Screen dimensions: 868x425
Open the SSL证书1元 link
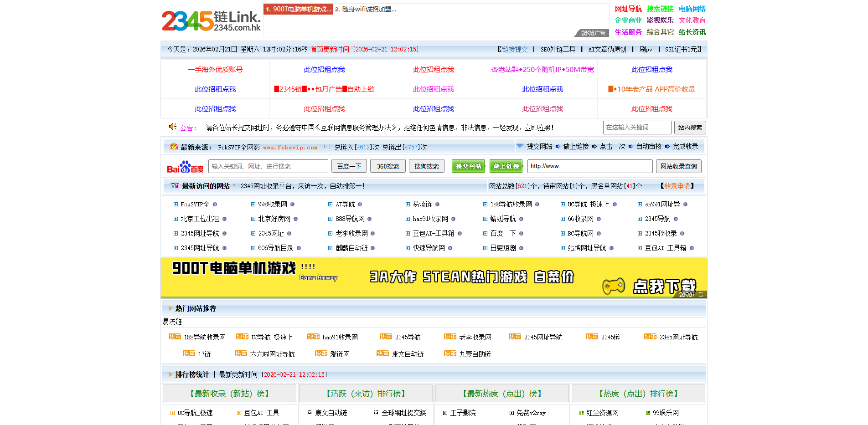[681, 49]
